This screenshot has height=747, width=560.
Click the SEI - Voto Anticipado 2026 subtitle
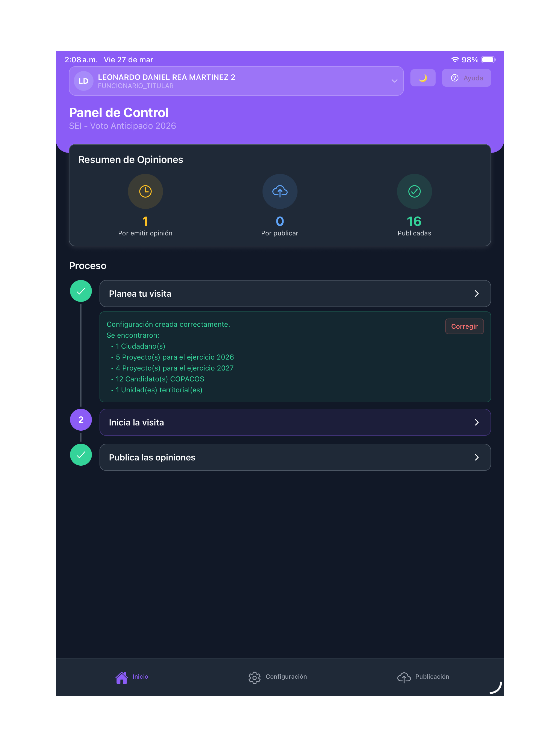[122, 126]
